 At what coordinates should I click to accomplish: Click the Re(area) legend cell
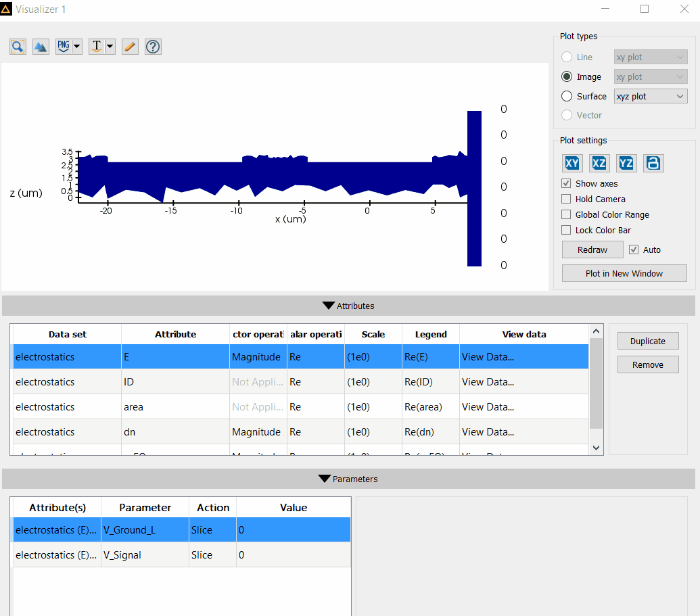coord(431,406)
